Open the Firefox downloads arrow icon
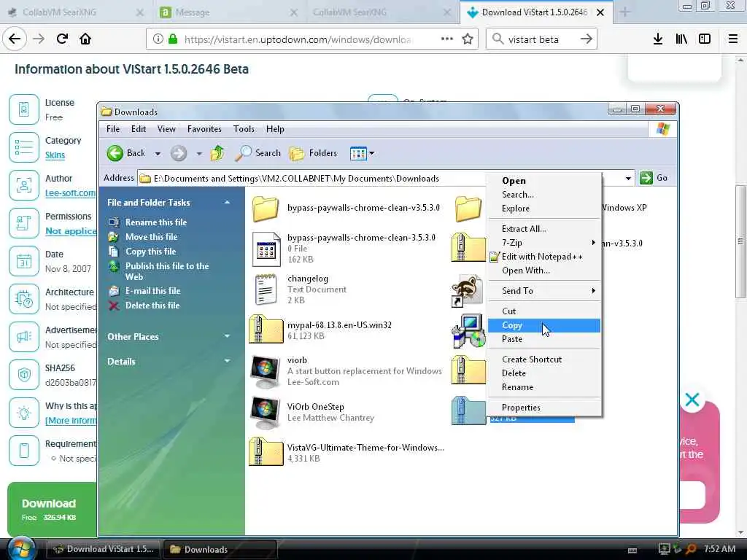Screen dimensions: 747x560 coord(657,39)
